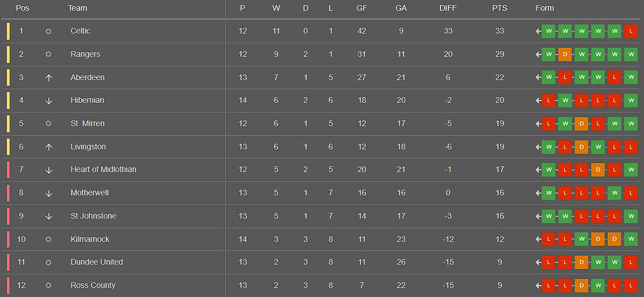Open the Dundee United team link
This screenshot has height=297, width=644.
pos(97,262)
